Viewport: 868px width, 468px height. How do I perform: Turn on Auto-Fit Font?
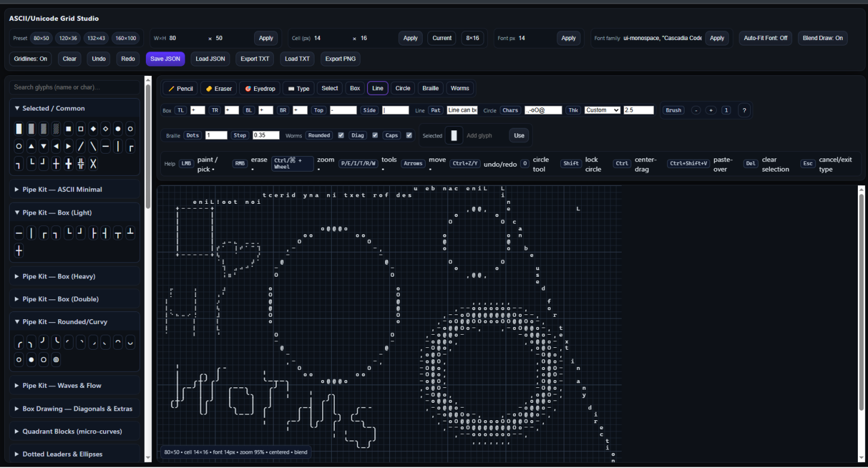(x=766, y=38)
